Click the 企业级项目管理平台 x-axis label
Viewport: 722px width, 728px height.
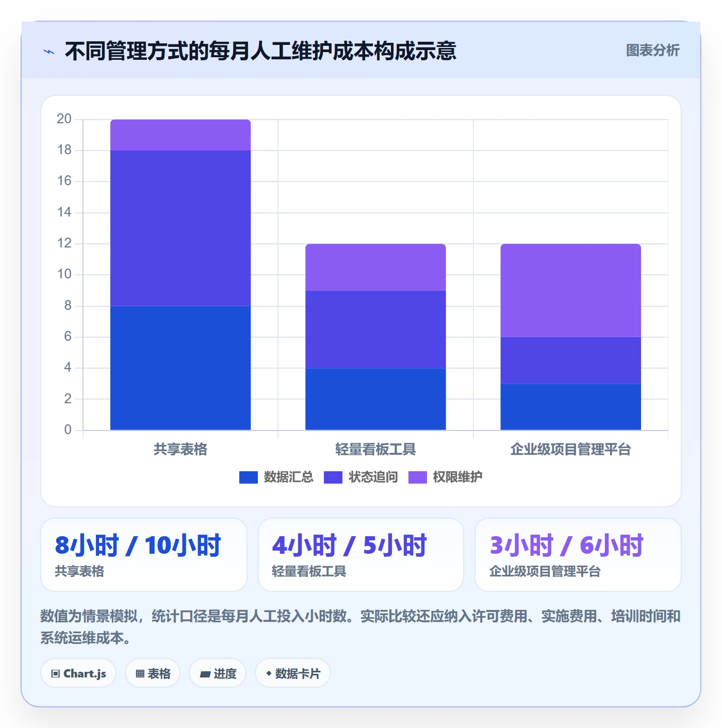(x=570, y=450)
